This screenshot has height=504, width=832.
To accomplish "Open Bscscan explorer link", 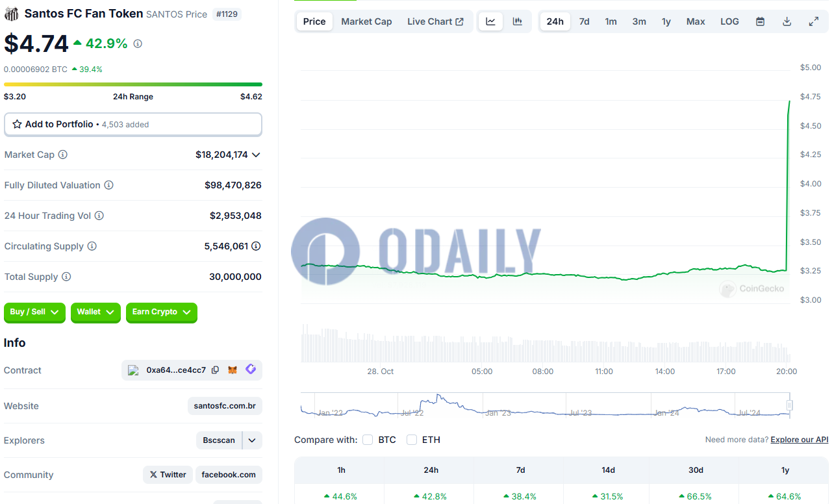I will click(219, 440).
